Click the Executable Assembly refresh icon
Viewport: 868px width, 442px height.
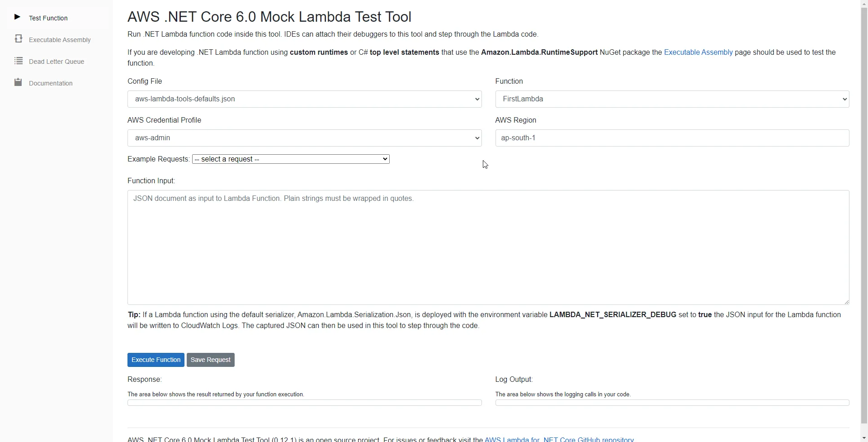18,38
